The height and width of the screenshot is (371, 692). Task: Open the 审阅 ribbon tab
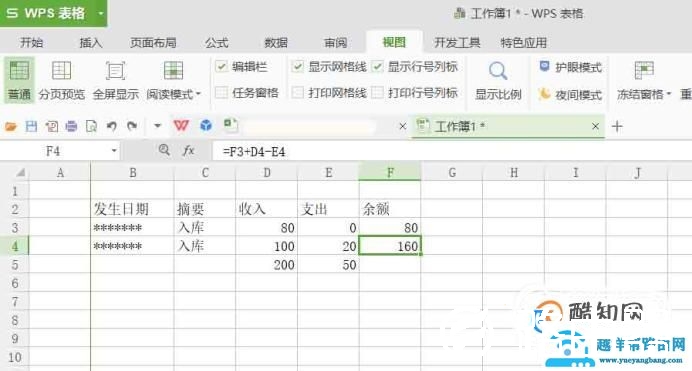[335, 42]
